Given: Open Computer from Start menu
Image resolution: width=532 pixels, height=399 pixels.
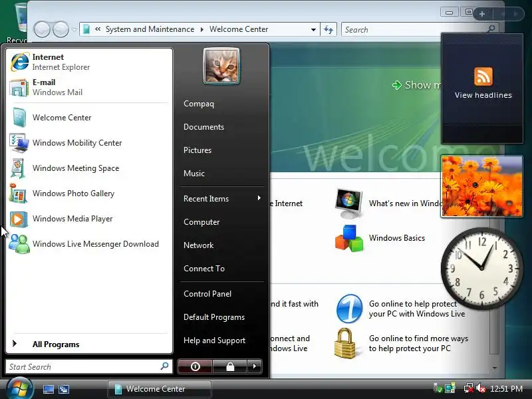Looking at the screenshot, I should click(x=201, y=222).
